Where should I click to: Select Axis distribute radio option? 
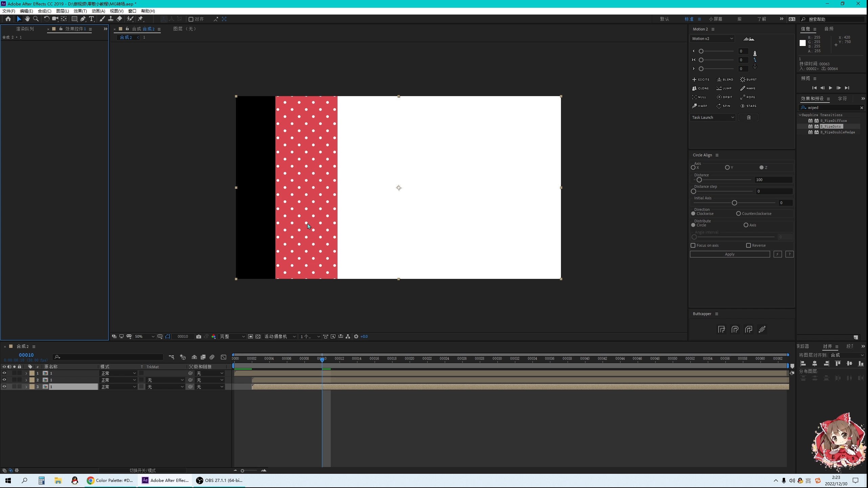[x=746, y=225]
